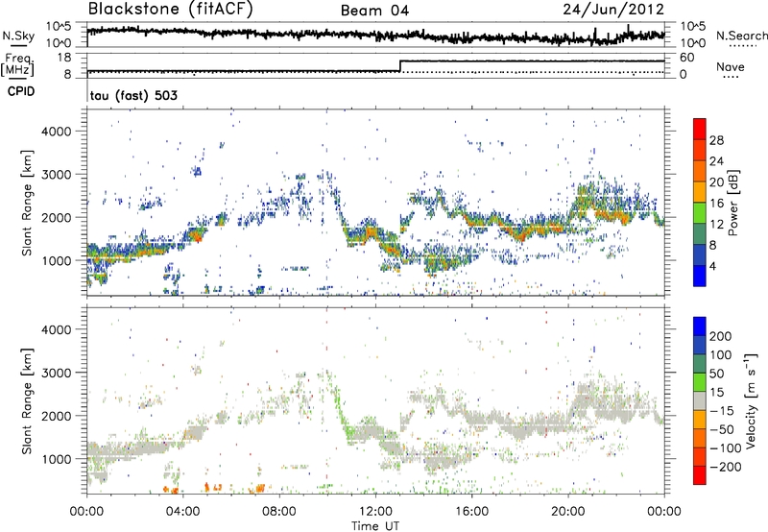Click the grey segment of Velocity colorbar
Image resolution: width=768 pixels, height=532 pixels.
point(700,401)
